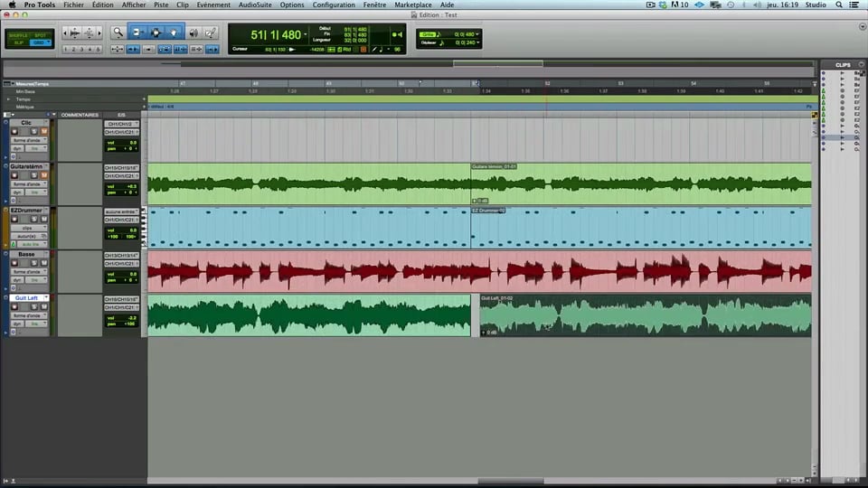The width and height of the screenshot is (868, 488).
Task: Open main counter format dropdown
Action: tap(305, 34)
